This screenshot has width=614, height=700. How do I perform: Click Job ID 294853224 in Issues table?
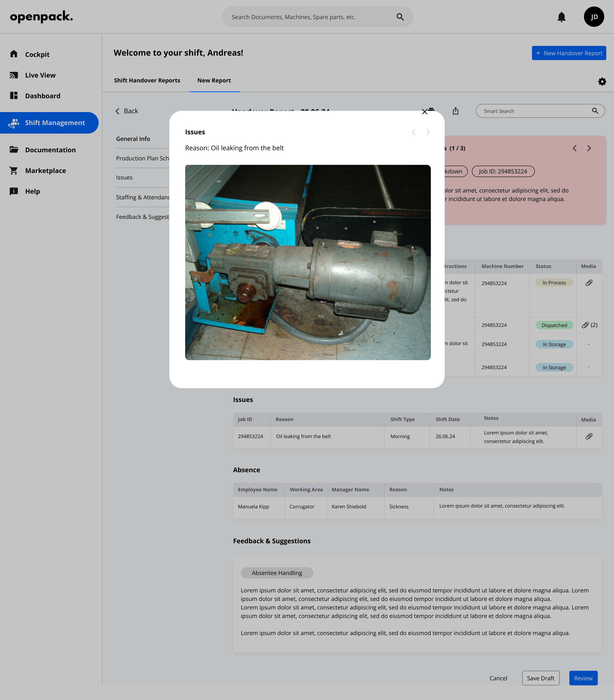(250, 436)
